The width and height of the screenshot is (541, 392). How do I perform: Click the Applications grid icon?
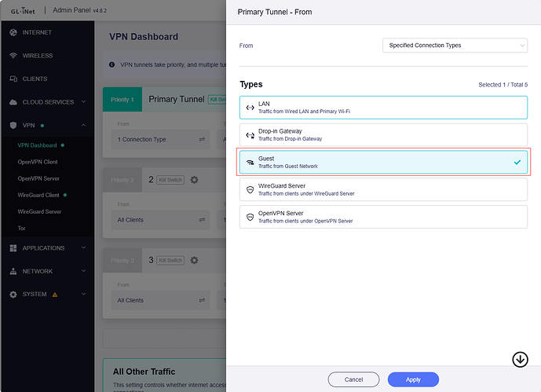tap(13, 248)
